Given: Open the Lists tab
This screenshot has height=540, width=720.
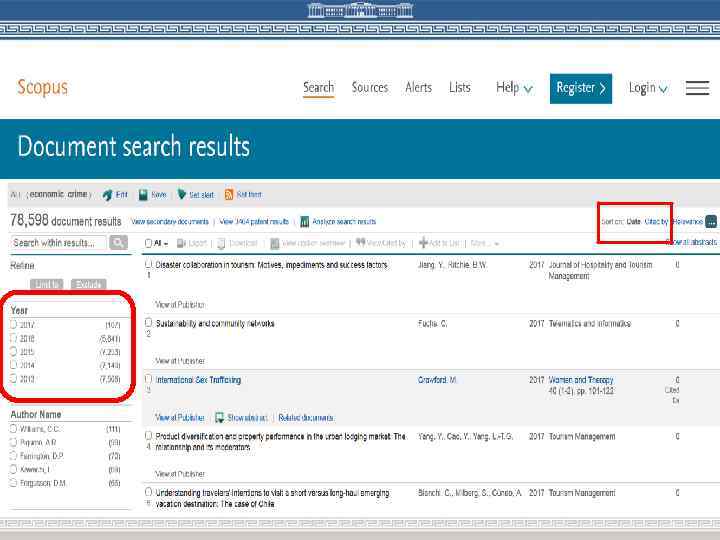Looking at the screenshot, I should coord(460,87).
